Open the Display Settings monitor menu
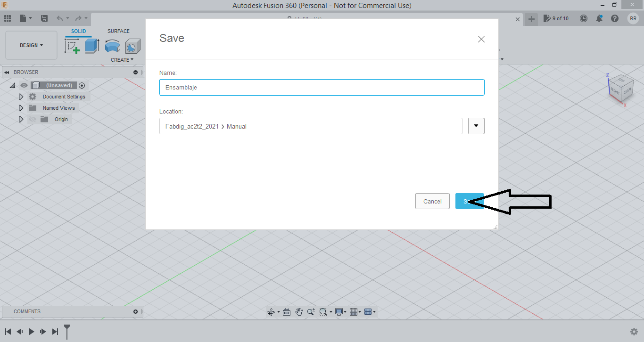The height and width of the screenshot is (342, 644). click(x=340, y=312)
